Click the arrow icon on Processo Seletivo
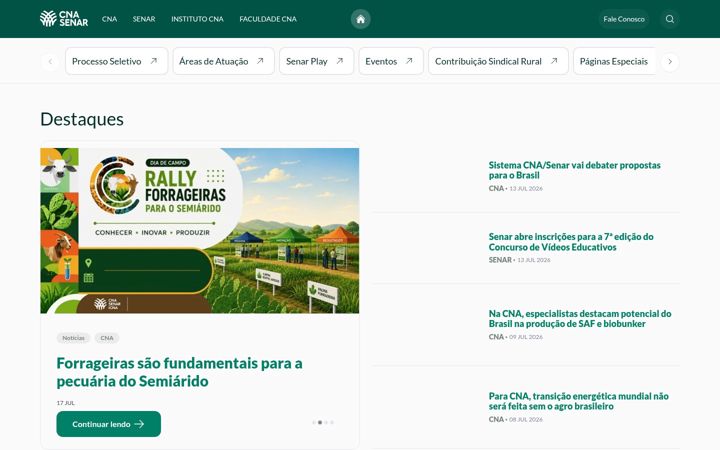Image resolution: width=720 pixels, height=450 pixels. [x=154, y=61]
